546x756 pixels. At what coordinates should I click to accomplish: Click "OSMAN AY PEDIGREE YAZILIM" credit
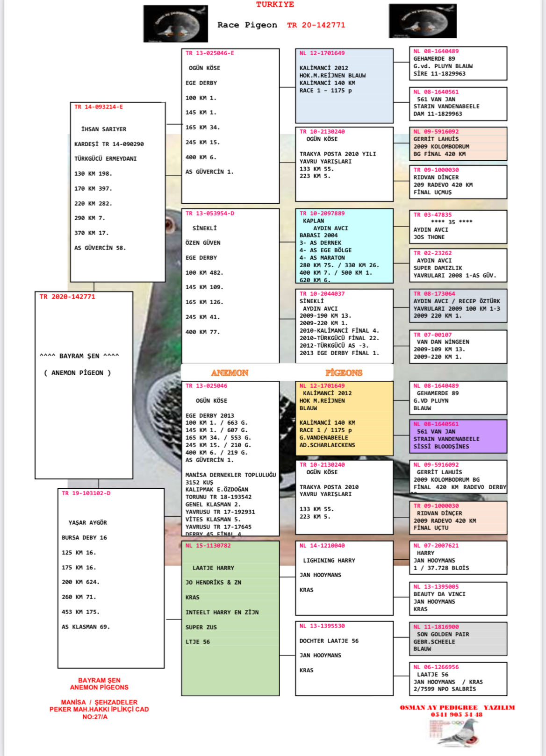457,707
